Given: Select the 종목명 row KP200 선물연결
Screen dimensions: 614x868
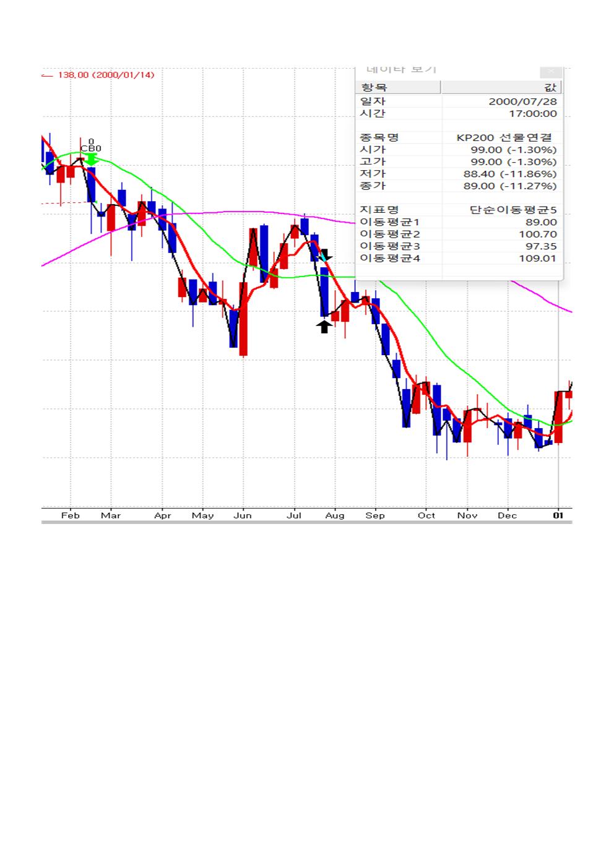Looking at the screenshot, I should [459, 138].
